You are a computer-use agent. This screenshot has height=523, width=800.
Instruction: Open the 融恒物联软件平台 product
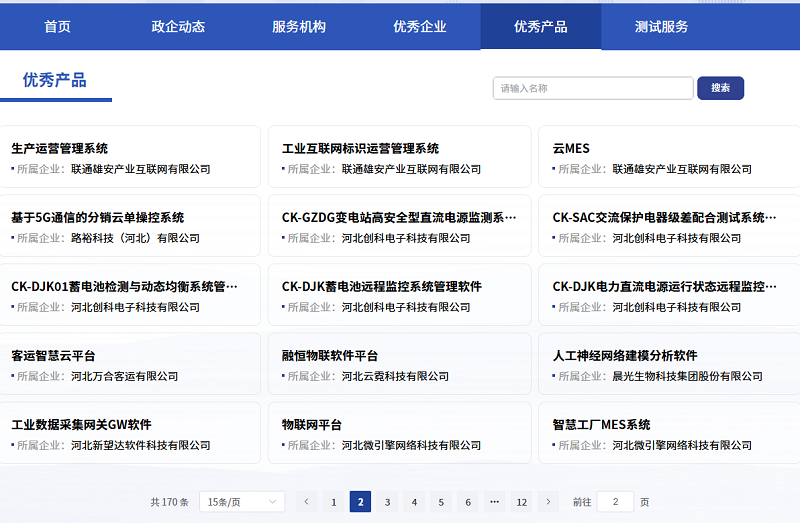pyautogui.click(x=399, y=364)
